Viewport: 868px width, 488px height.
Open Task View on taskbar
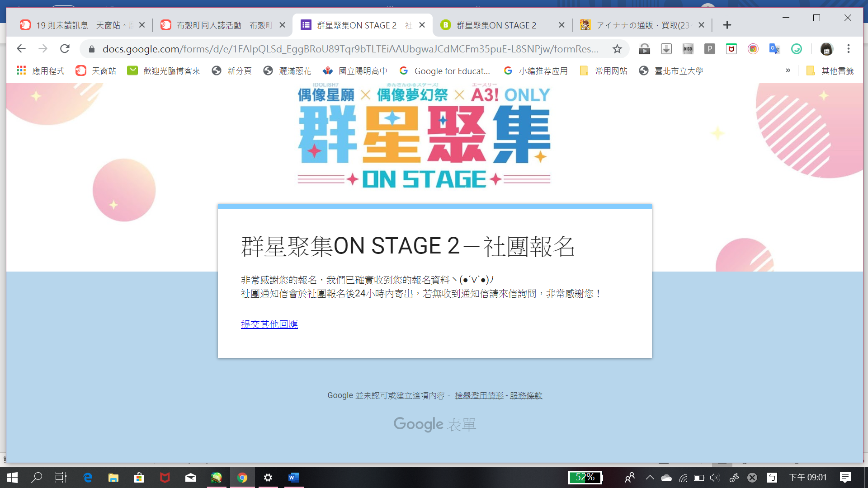point(61,478)
